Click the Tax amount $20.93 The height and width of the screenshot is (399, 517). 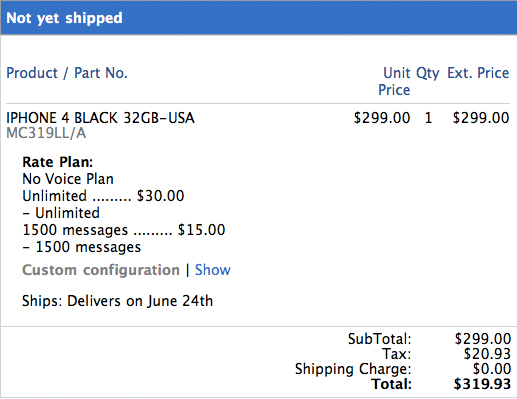(487, 354)
